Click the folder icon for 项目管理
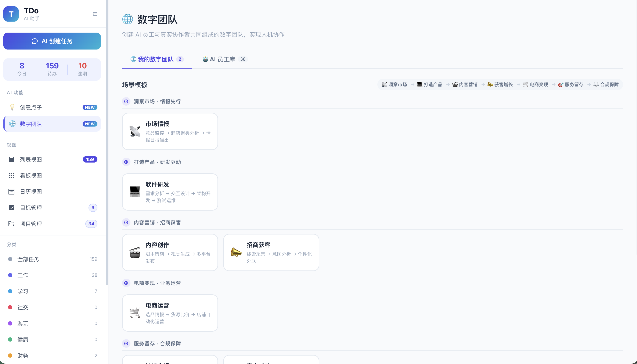The height and width of the screenshot is (364, 637). (11, 223)
